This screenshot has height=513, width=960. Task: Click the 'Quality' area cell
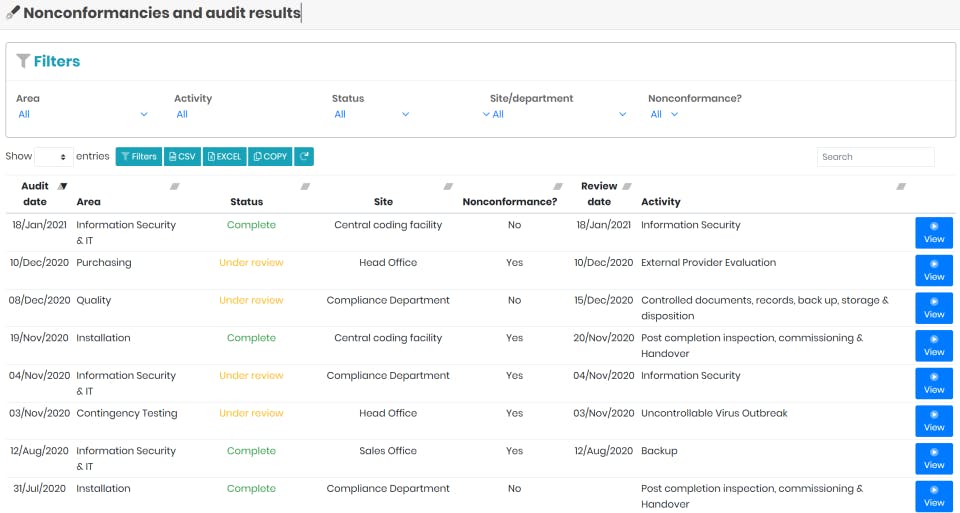tap(94, 301)
